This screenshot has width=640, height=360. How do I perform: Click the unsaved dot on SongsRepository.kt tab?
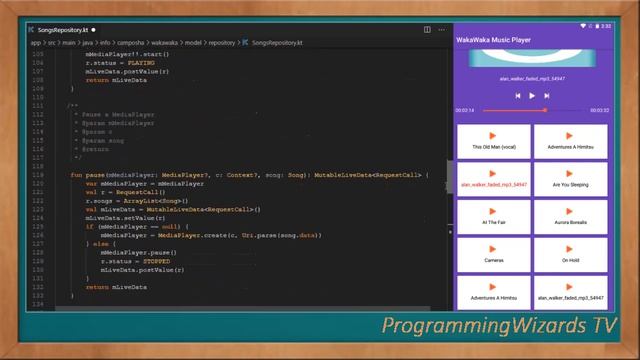[x=93, y=30]
